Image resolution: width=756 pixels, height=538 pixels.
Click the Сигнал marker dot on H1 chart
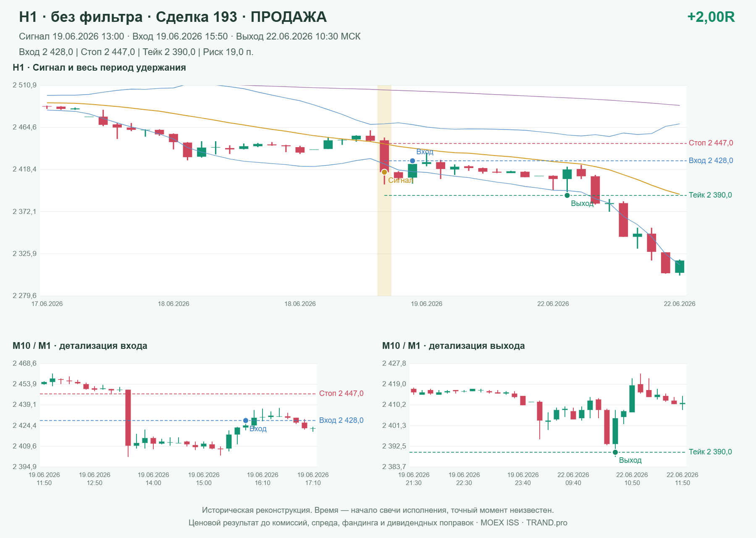384,172
